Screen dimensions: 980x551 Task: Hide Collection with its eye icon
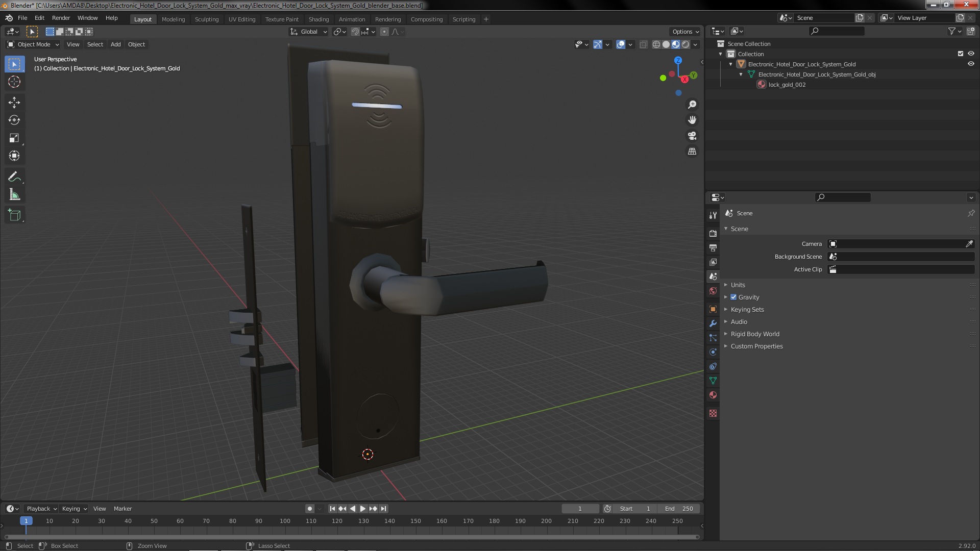(971, 54)
